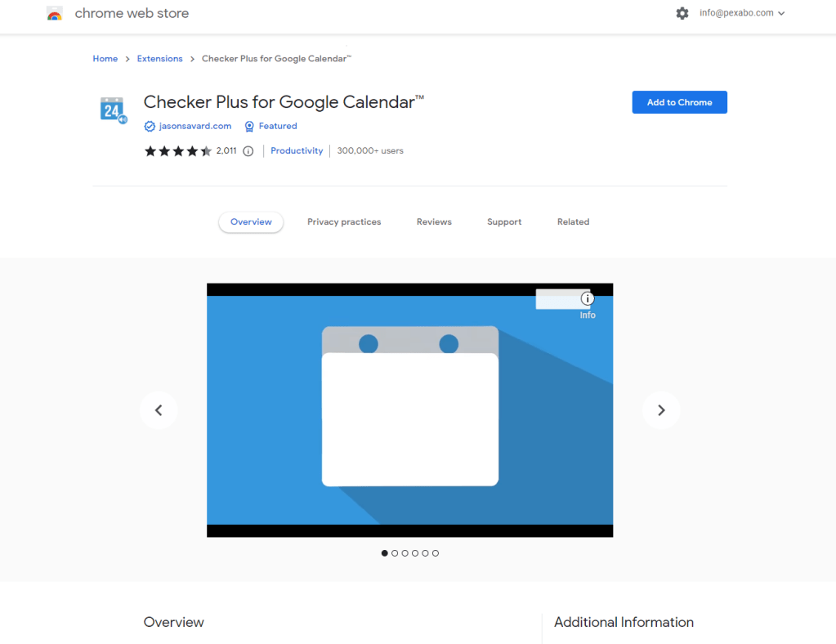Show previous slide with left arrow
The width and height of the screenshot is (836, 644).
point(159,410)
